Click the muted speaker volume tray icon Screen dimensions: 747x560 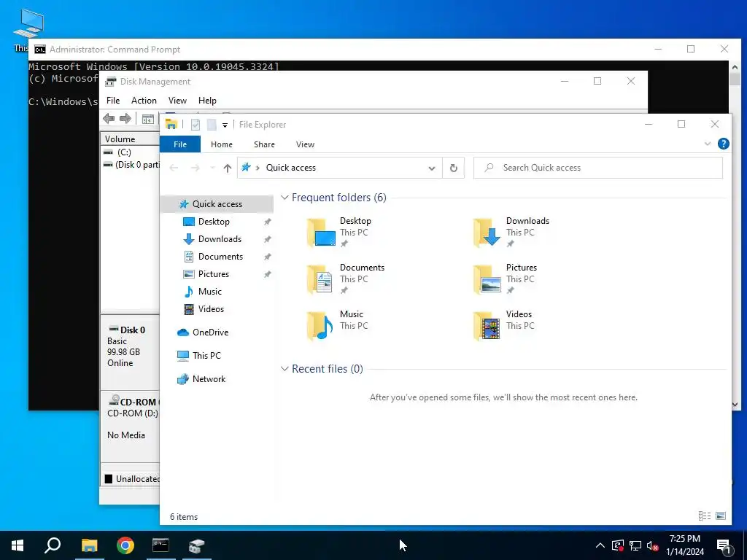pyautogui.click(x=652, y=545)
